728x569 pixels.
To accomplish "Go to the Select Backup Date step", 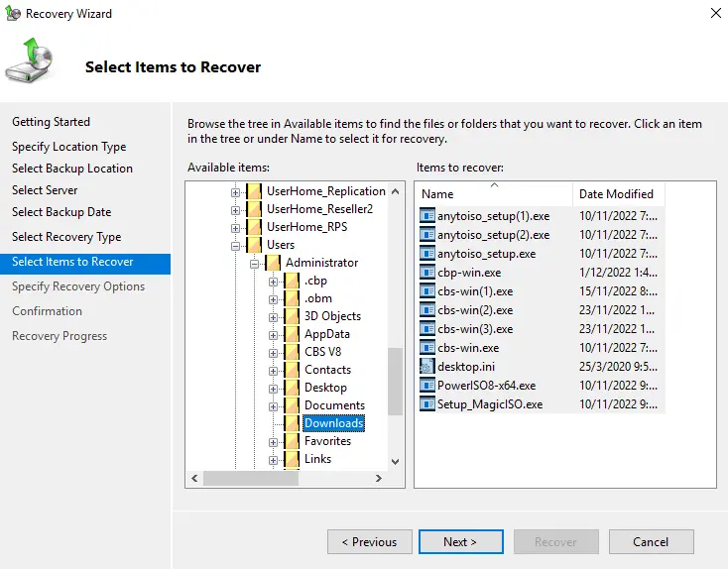I will 61,212.
